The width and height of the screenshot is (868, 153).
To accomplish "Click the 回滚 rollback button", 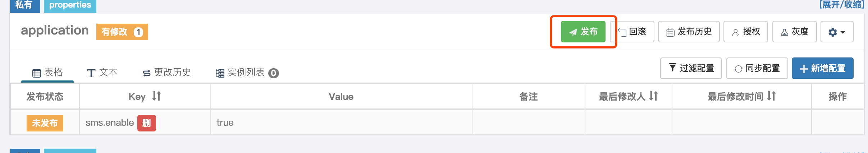I will click(633, 32).
